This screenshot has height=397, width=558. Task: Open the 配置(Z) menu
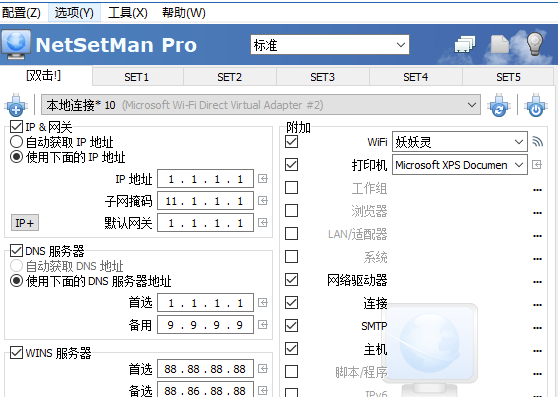21,13
